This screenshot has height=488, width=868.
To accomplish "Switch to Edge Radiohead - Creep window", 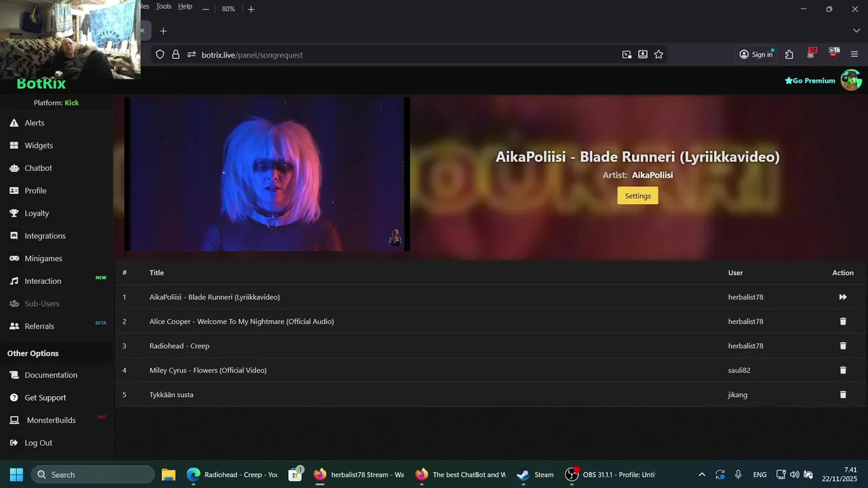I will 233,474.
